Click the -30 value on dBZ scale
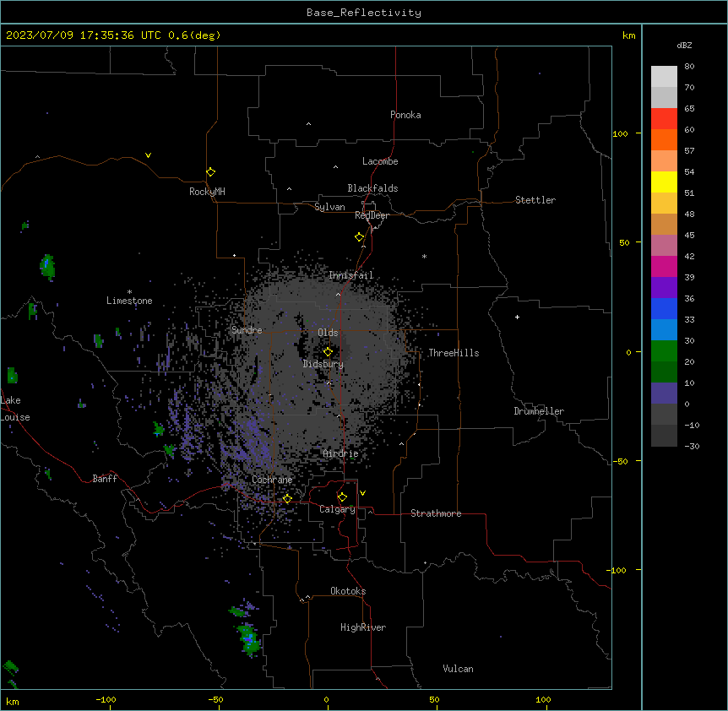Viewport: 728px width, 711px height. point(692,446)
